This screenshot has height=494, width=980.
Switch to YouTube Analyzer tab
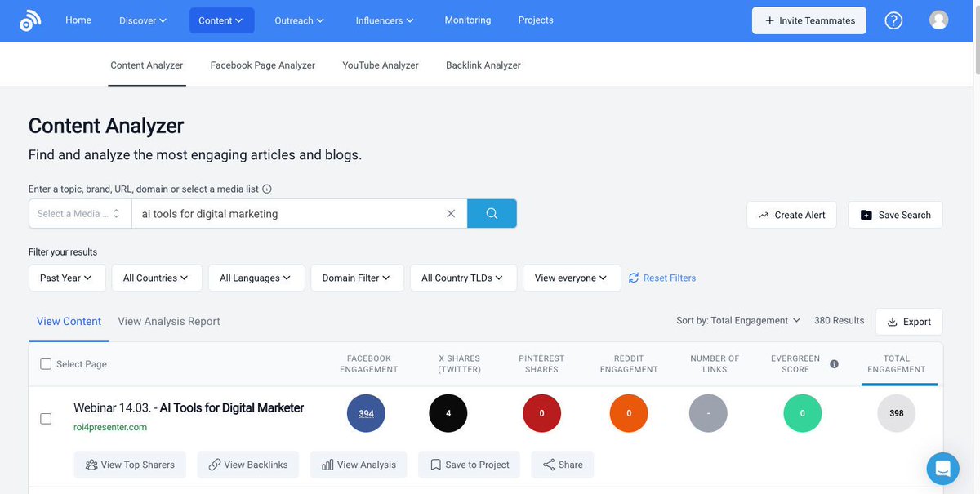(381, 65)
